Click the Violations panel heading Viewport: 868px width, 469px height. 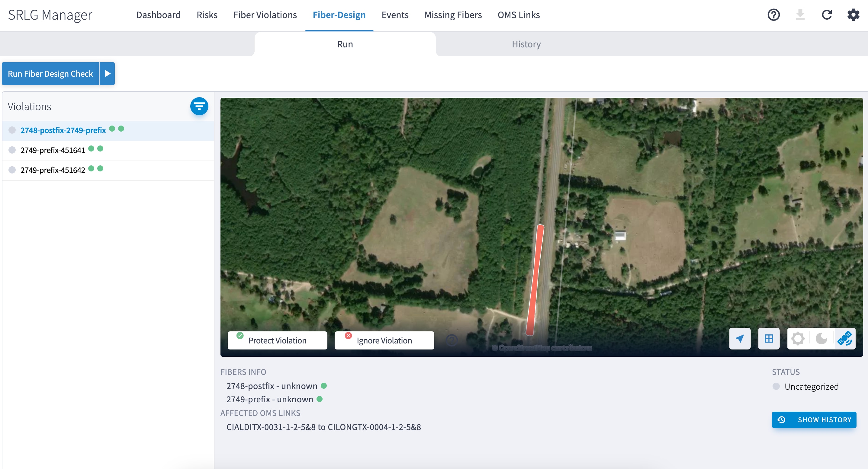pyautogui.click(x=29, y=107)
